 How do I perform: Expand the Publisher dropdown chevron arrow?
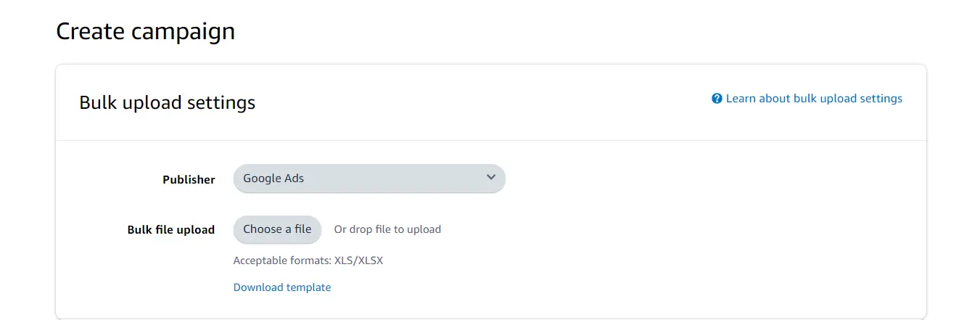(491, 178)
